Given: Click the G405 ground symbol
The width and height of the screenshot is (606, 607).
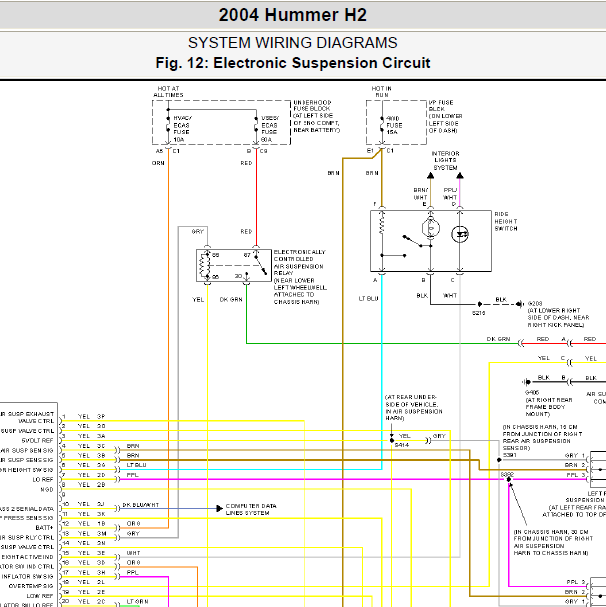Looking at the screenshot, I should (x=527, y=382).
